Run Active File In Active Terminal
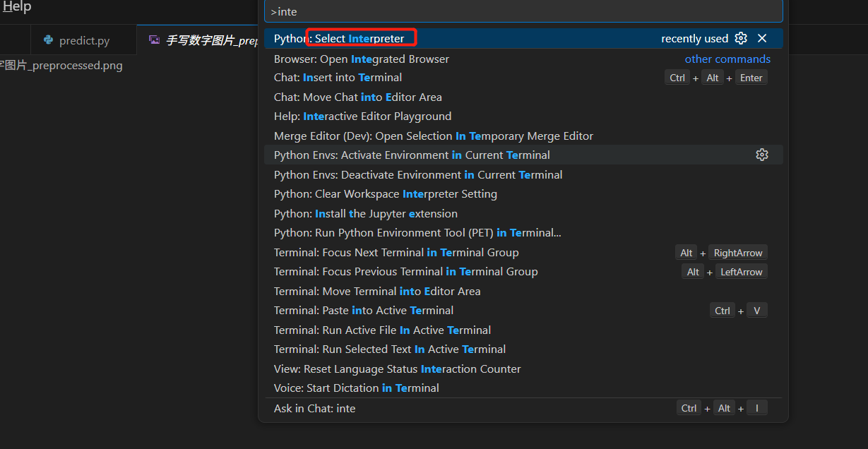Image resolution: width=868 pixels, height=449 pixels. click(x=523, y=330)
